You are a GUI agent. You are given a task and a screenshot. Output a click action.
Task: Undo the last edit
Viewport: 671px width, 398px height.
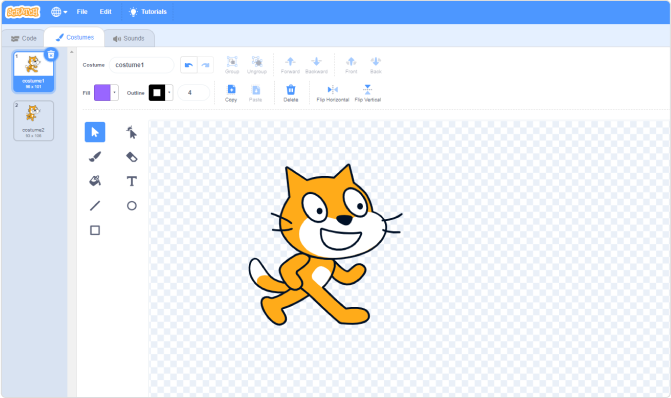pyautogui.click(x=189, y=65)
